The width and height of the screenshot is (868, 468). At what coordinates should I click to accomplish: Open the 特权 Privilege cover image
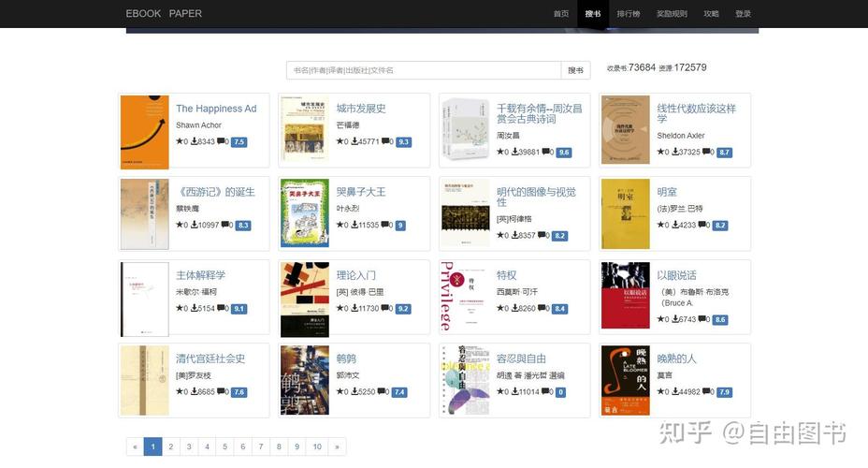(x=465, y=297)
